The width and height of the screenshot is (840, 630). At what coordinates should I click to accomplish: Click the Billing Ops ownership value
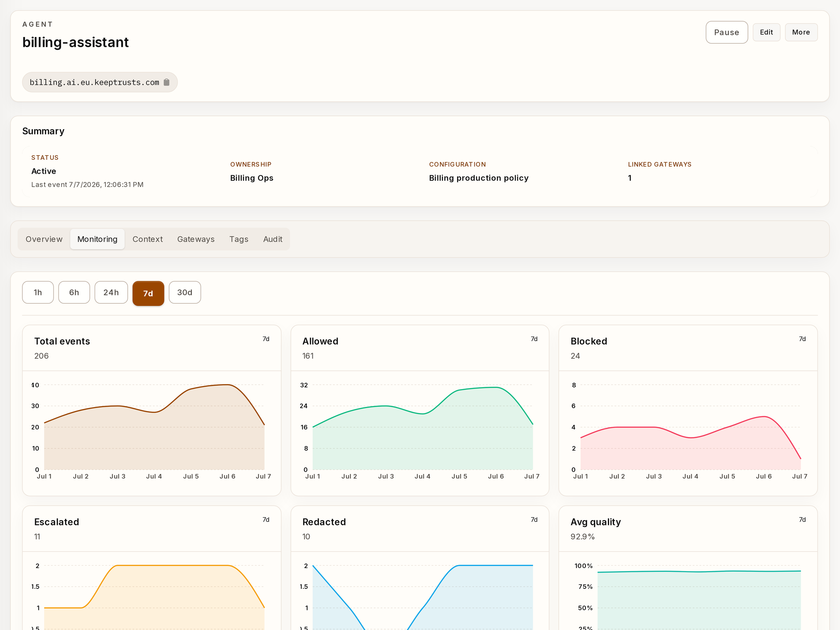[252, 178]
